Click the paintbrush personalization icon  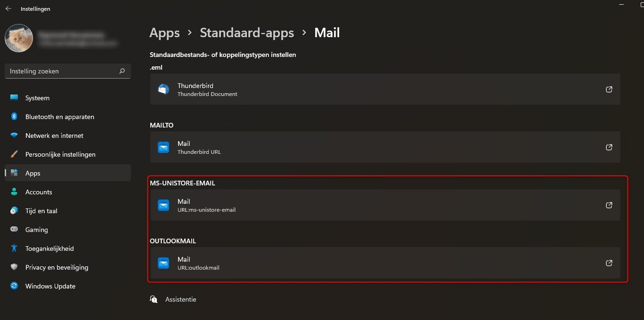click(x=14, y=154)
